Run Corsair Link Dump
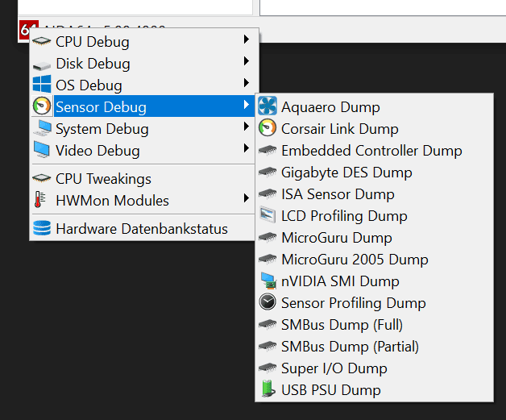Screen dimensions: 506x420 click(x=375, y=128)
